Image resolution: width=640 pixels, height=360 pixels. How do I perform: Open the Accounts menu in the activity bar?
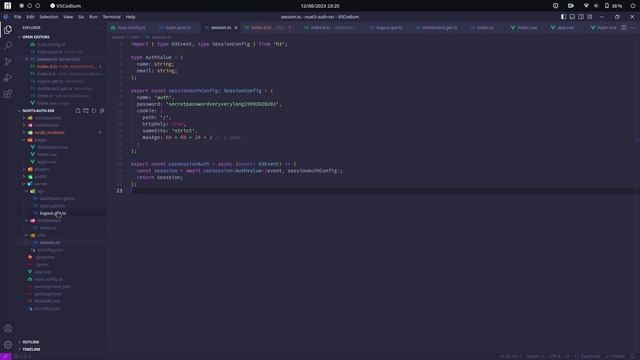click(8, 329)
